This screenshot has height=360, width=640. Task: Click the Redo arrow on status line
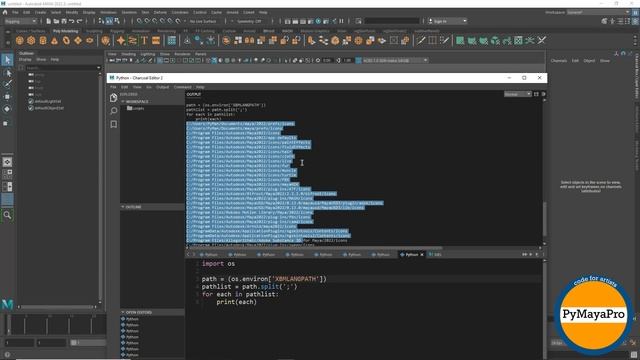click(x=80, y=21)
